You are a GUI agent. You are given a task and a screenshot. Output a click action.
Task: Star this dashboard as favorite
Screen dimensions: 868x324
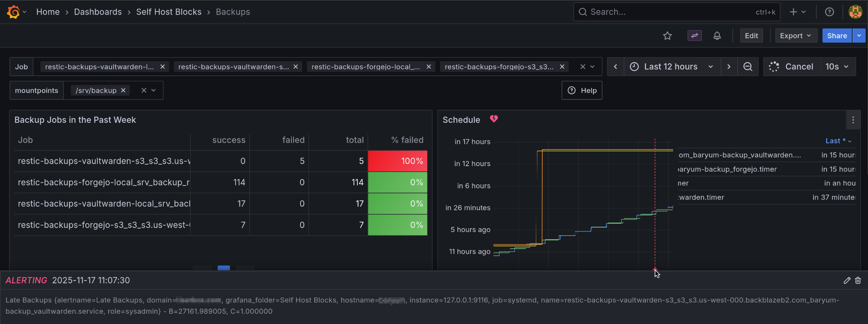pyautogui.click(x=667, y=36)
